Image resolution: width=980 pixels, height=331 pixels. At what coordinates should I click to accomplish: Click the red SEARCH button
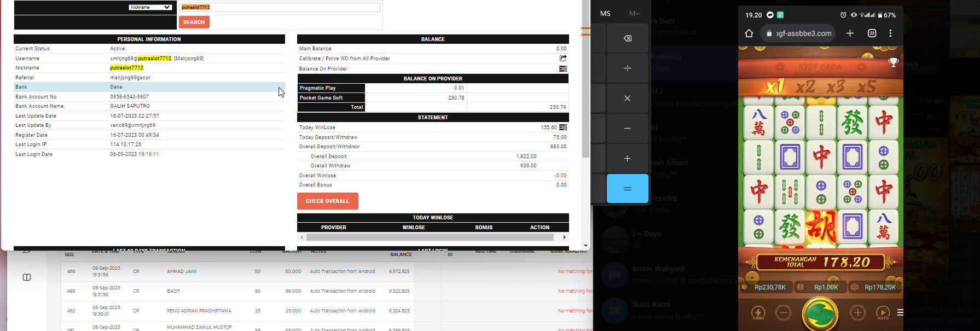tap(194, 22)
